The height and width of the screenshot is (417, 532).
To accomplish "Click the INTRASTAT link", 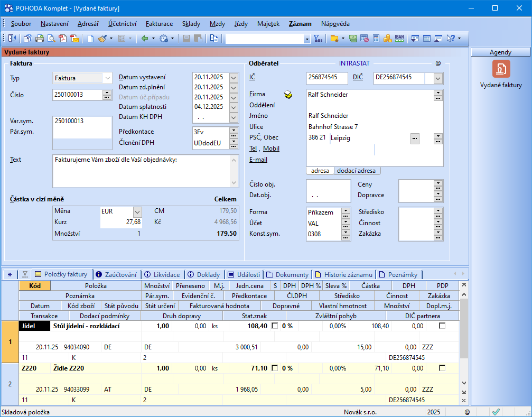I will [354, 63].
